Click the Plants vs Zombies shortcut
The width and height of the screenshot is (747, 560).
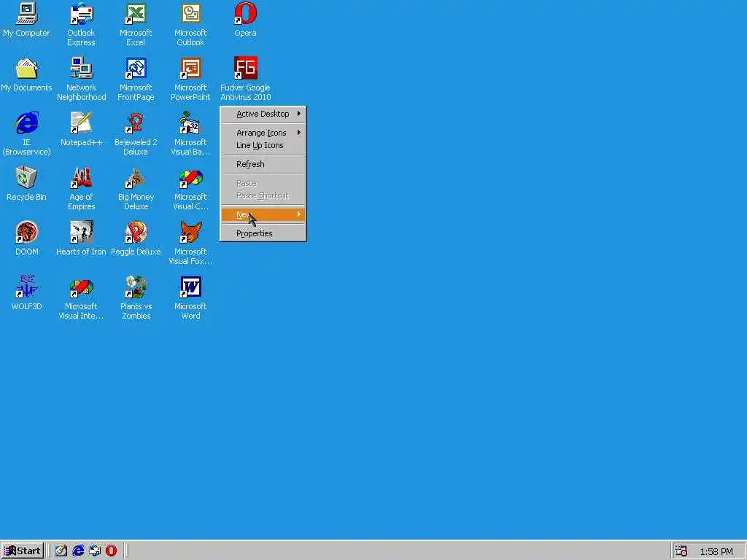[x=136, y=297]
